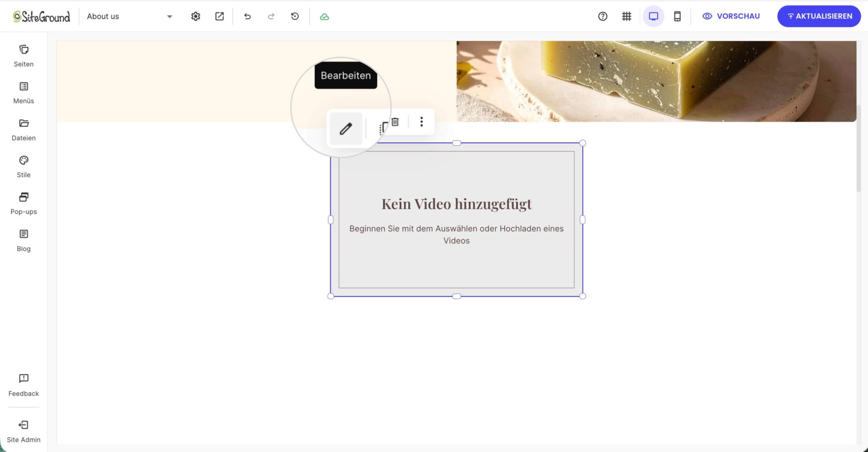This screenshot has height=452, width=868.
Task: Open the Pop-ups panel
Action: [24, 203]
